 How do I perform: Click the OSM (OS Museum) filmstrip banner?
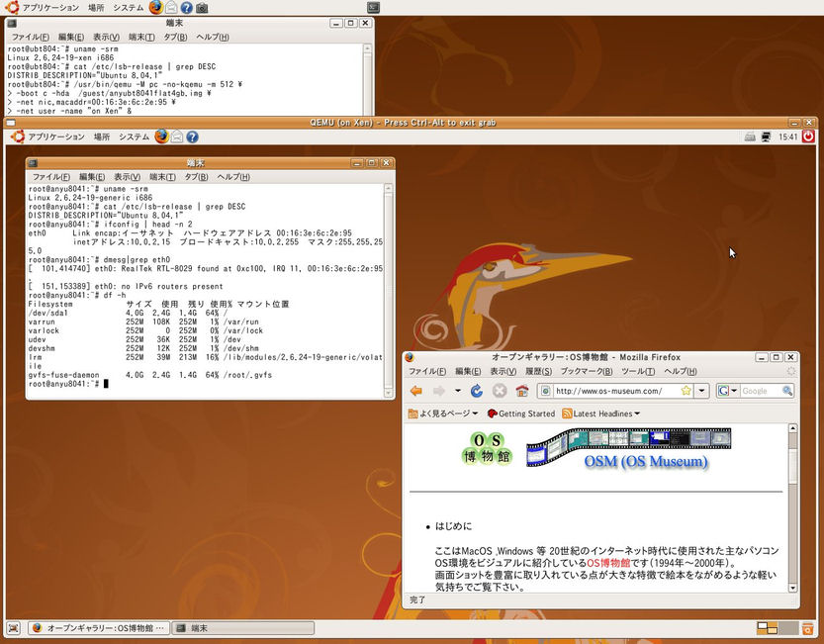[628, 448]
